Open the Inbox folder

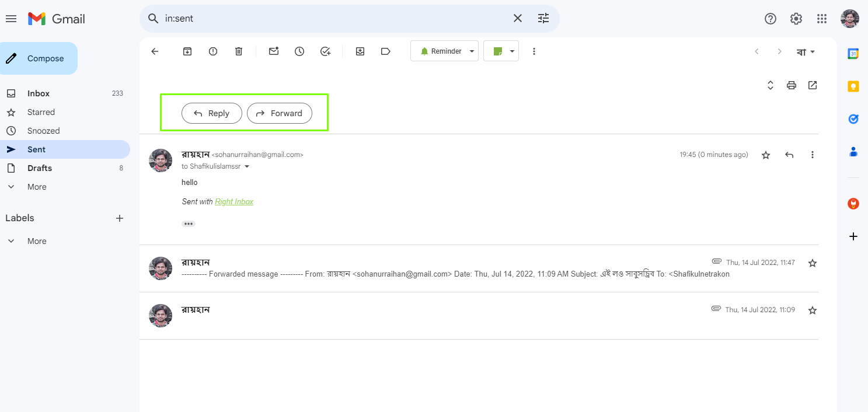click(x=39, y=93)
